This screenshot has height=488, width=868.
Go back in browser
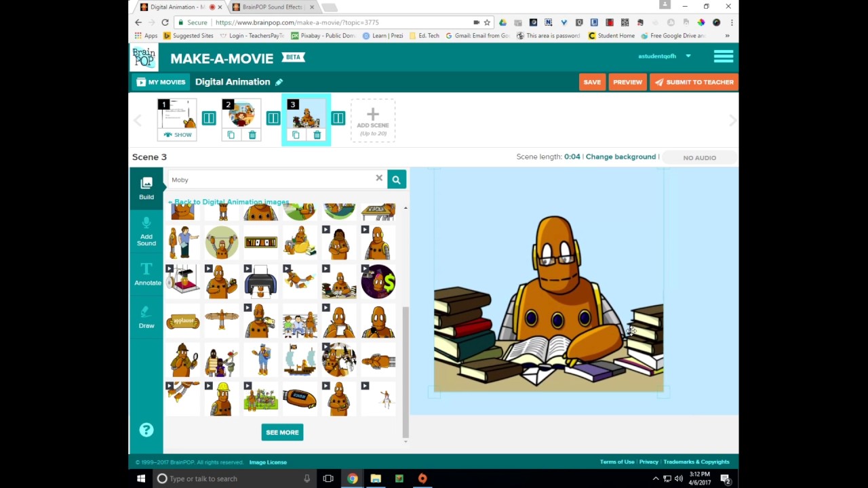click(138, 22)
